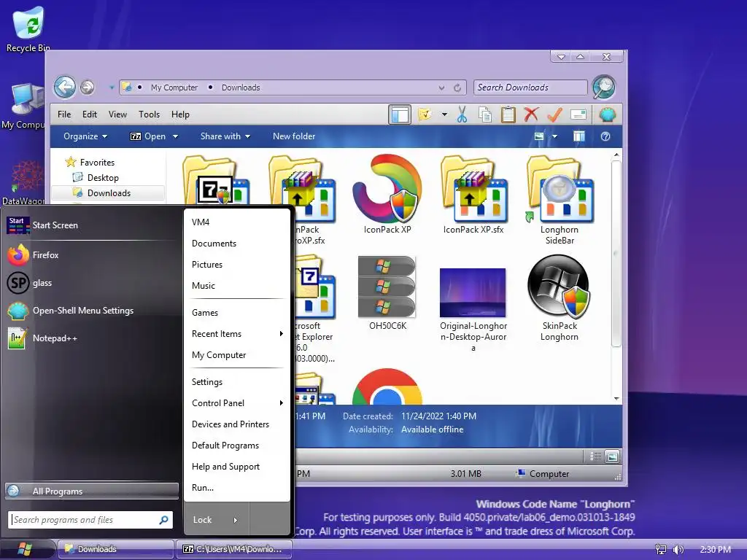
Task: Click the Search Downloads field
Action: [x=530, y=87]
